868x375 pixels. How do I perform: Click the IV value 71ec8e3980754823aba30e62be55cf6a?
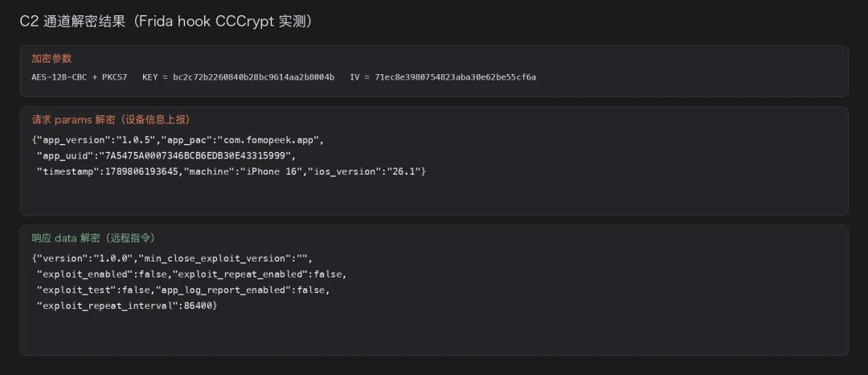pos(455,77)
